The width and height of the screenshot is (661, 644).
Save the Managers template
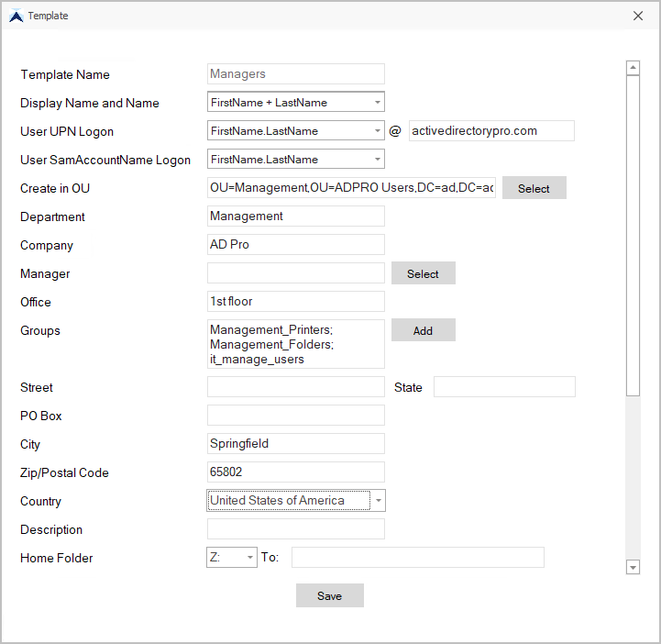[x=330, y=595]
